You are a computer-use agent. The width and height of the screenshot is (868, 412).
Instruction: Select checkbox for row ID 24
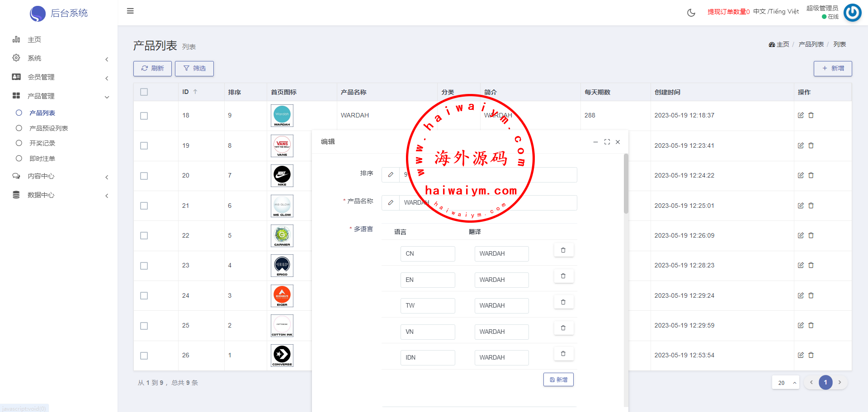coord(144,296)
